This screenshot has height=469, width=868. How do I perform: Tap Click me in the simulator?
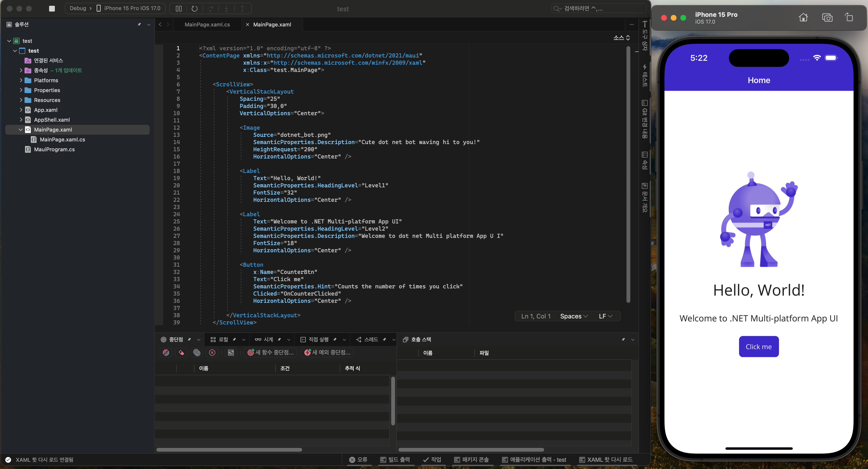click(x=759, y=346)
